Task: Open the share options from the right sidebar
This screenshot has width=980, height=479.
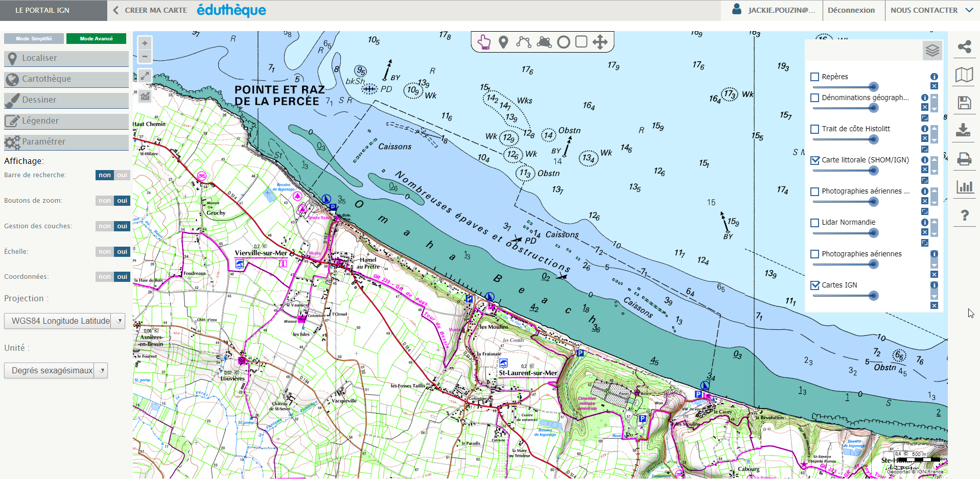Action: [965, 46]
